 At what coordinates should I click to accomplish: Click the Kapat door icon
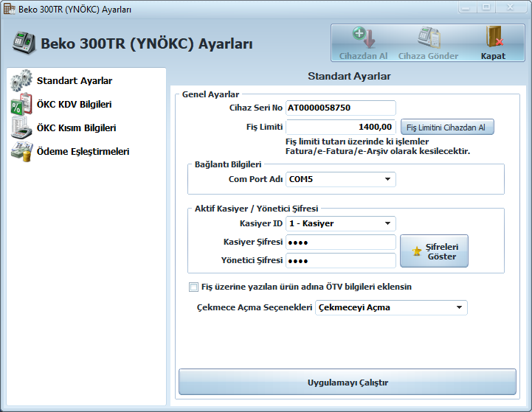click(x=493, y=37)
